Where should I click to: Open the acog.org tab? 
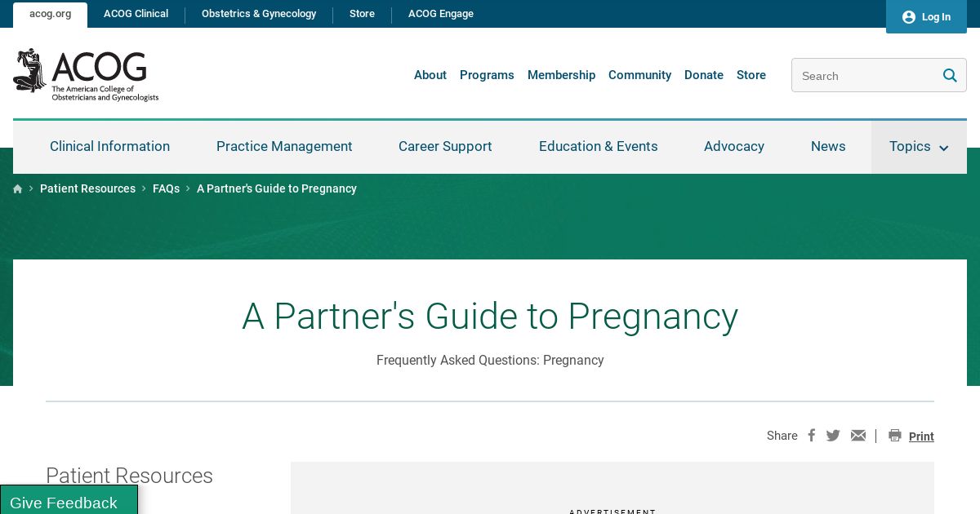click(50, 14)
